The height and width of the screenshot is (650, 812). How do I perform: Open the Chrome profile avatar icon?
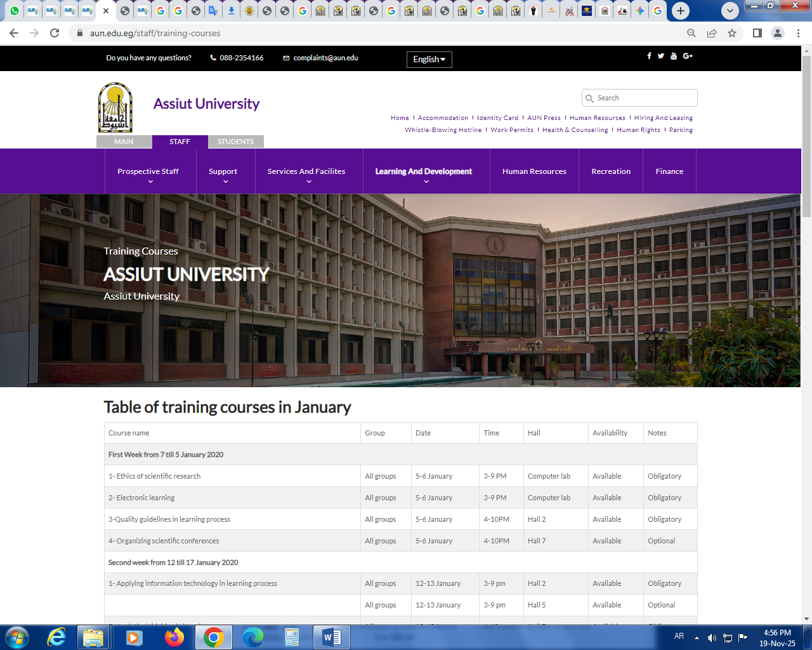777,33
